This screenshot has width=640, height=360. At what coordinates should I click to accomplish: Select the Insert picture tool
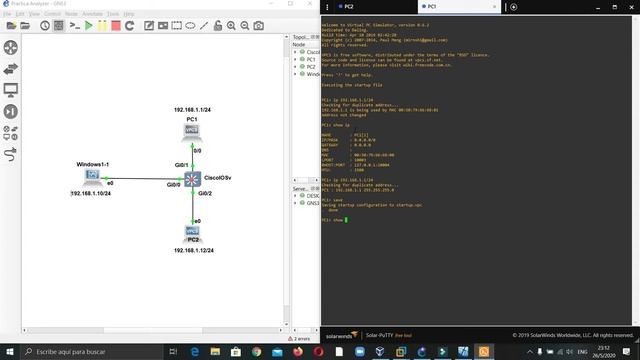tap(163, 26)
